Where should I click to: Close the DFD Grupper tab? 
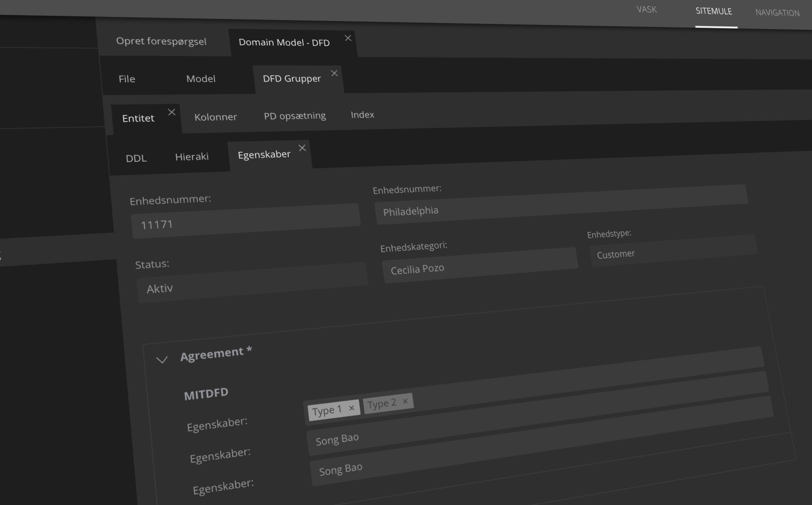tap(334, 73)
